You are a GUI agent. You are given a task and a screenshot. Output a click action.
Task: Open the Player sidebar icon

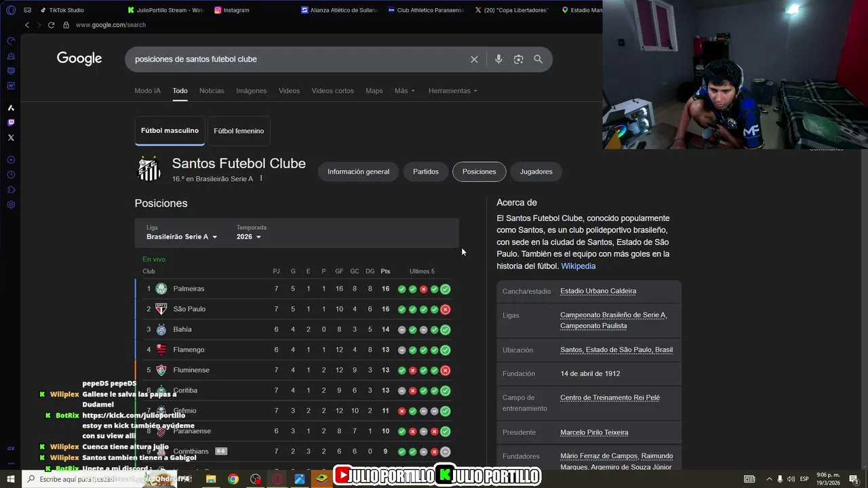(11, 160)
